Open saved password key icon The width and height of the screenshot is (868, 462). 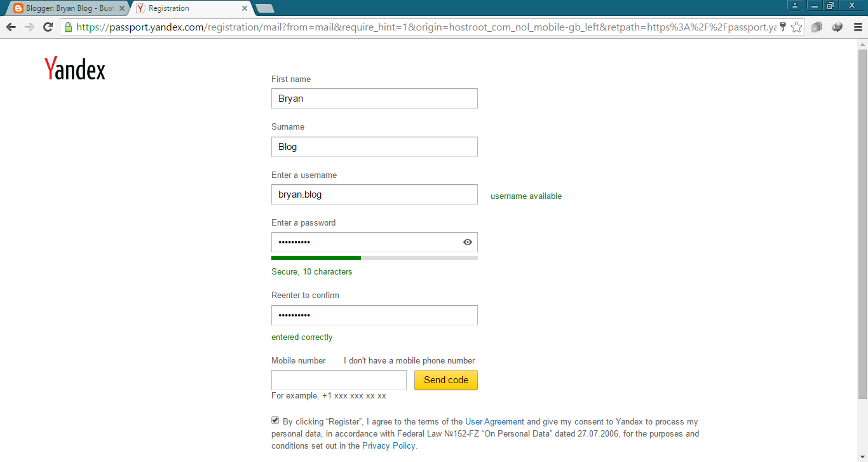783,27
